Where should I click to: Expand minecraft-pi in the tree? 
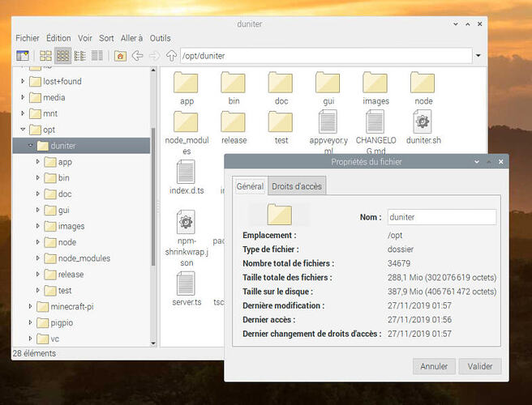coord(30,306)
